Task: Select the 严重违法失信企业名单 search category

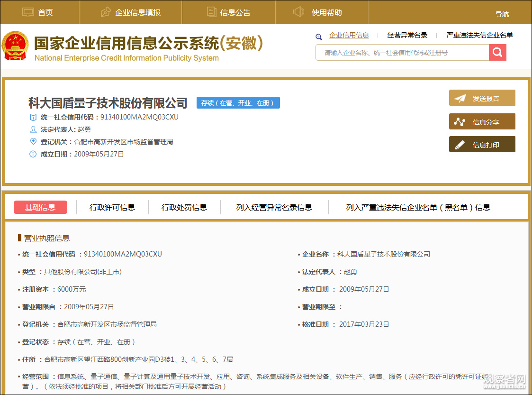Action: (479, 35)
